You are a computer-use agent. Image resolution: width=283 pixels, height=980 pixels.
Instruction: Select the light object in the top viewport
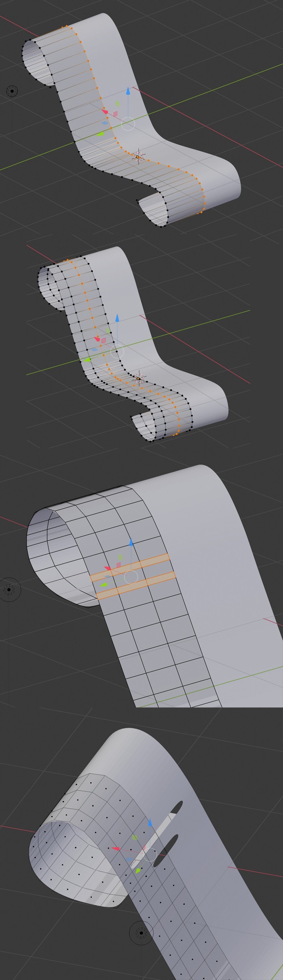point(12,91)
